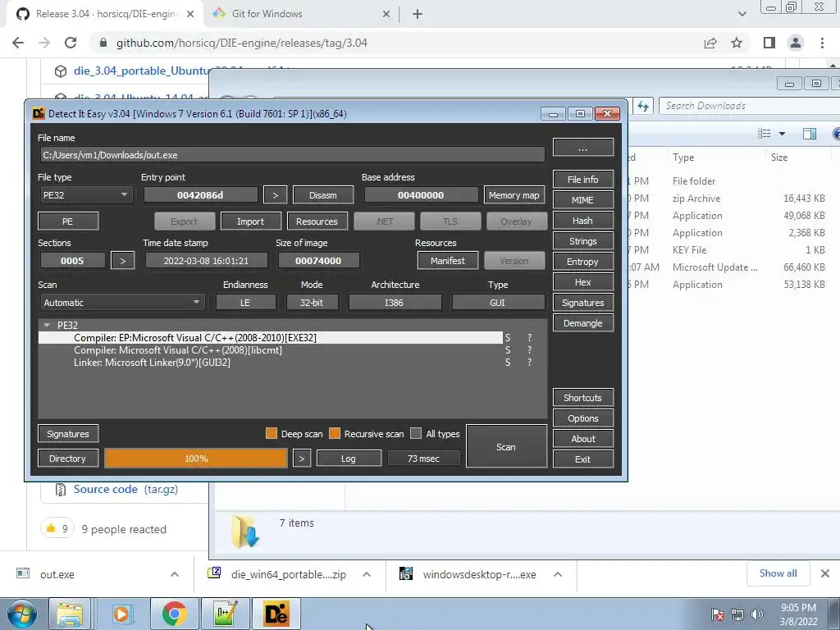The height and width of the screenshot is (630, 840).
Task: Click the volume icon in system tray
Action: (x=756, y=614)
